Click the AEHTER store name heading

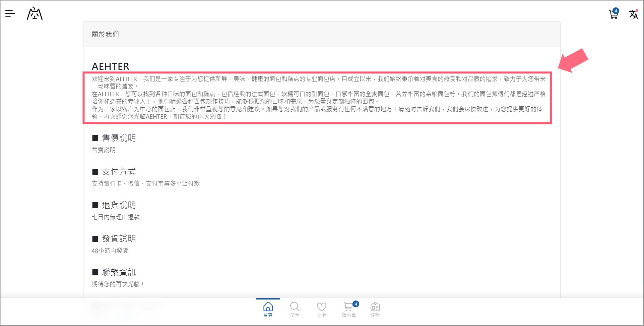pos(111,66)
